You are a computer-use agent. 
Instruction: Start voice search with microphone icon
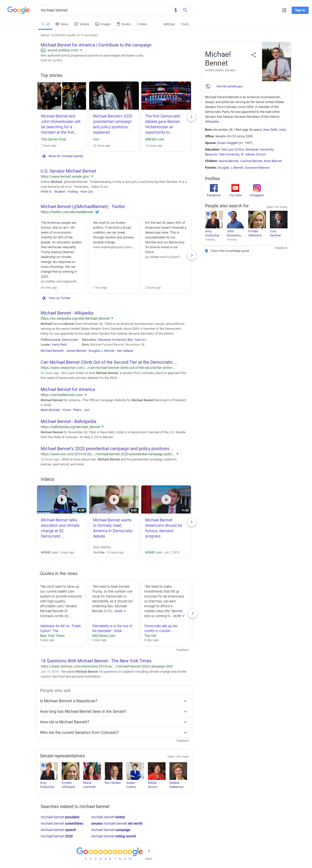tap(176, 11)
